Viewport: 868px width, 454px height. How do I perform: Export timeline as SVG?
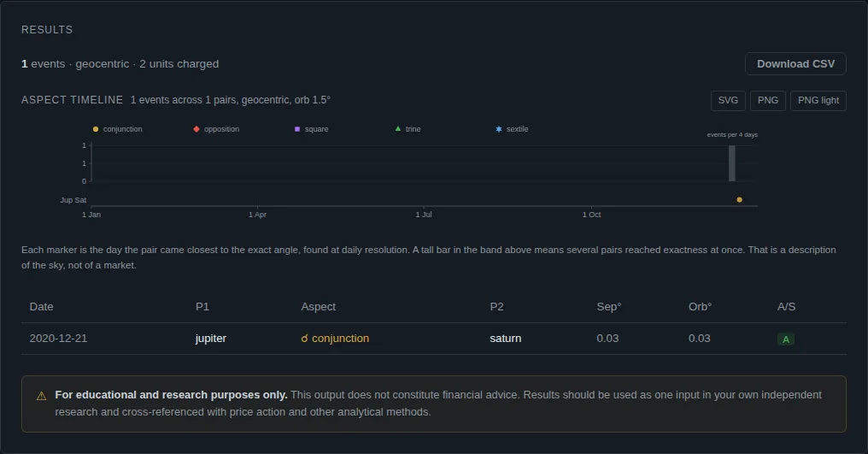tap(728, 100)
